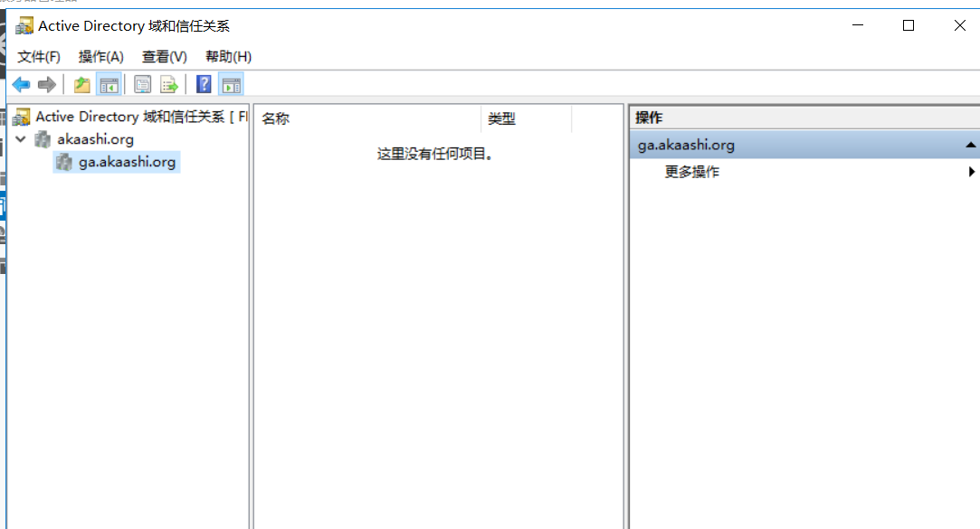Sort by the 名称 column header
This screenshot has width=980, height=529.
[x=368, y=118]
